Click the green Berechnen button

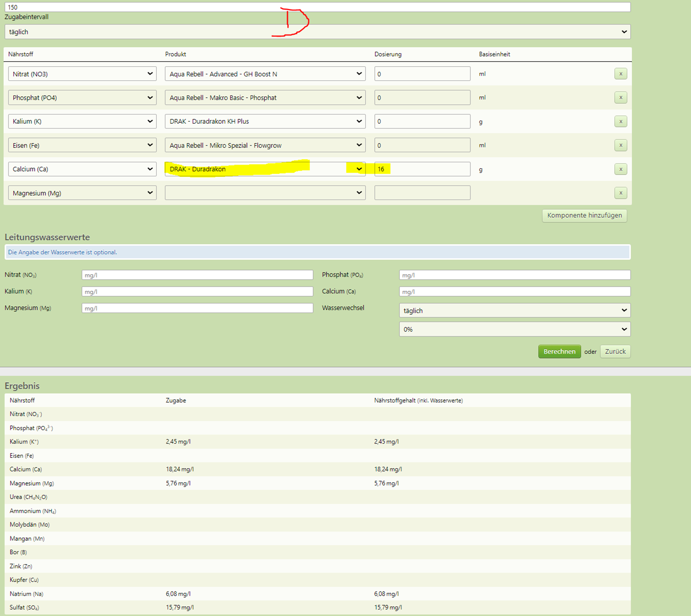[x=559, y=352]
